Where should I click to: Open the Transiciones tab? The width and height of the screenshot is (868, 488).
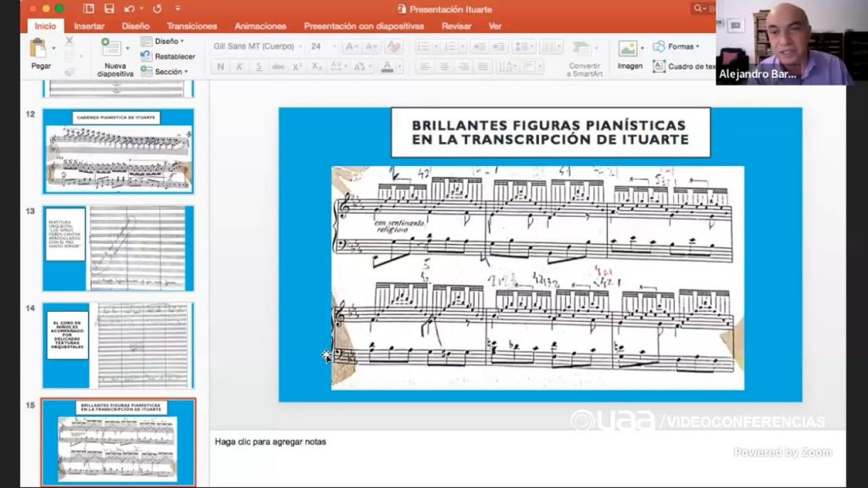point(192,26)
